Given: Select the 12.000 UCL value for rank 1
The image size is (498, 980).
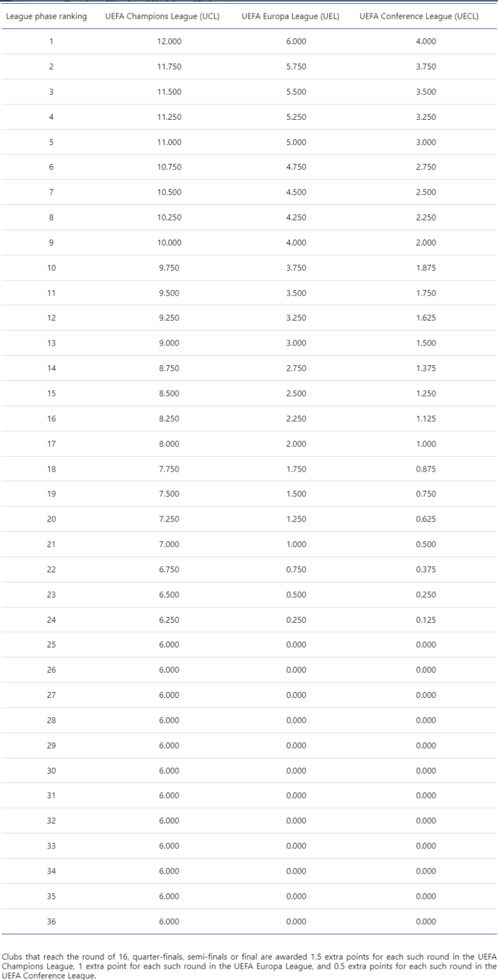Looking at the screenshot, I should click(169, 41).
